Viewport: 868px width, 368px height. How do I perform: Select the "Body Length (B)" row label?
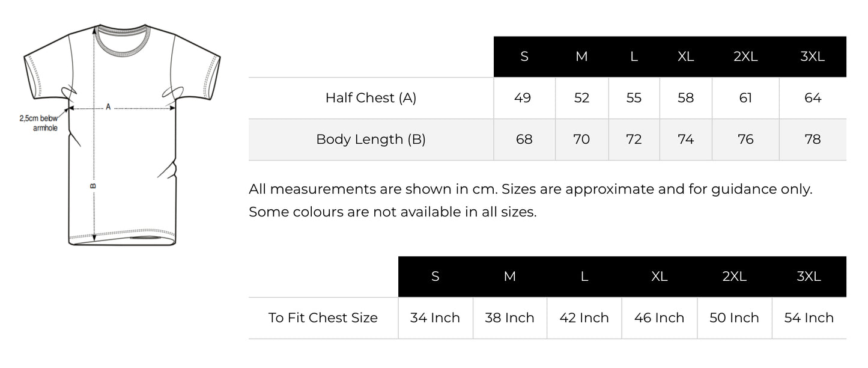pos(371,140)
